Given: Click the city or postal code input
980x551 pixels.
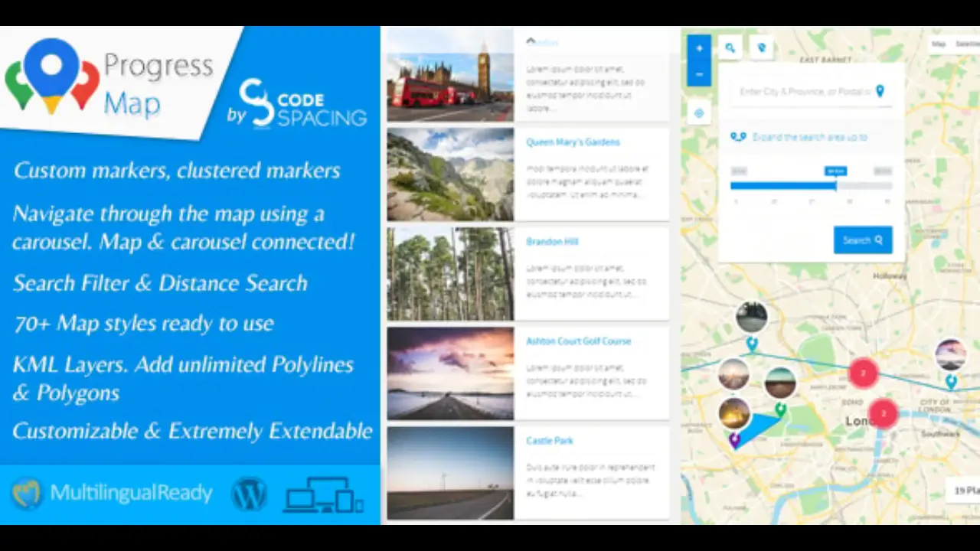Looking at the screenshot, I should [x=804, y=92].
